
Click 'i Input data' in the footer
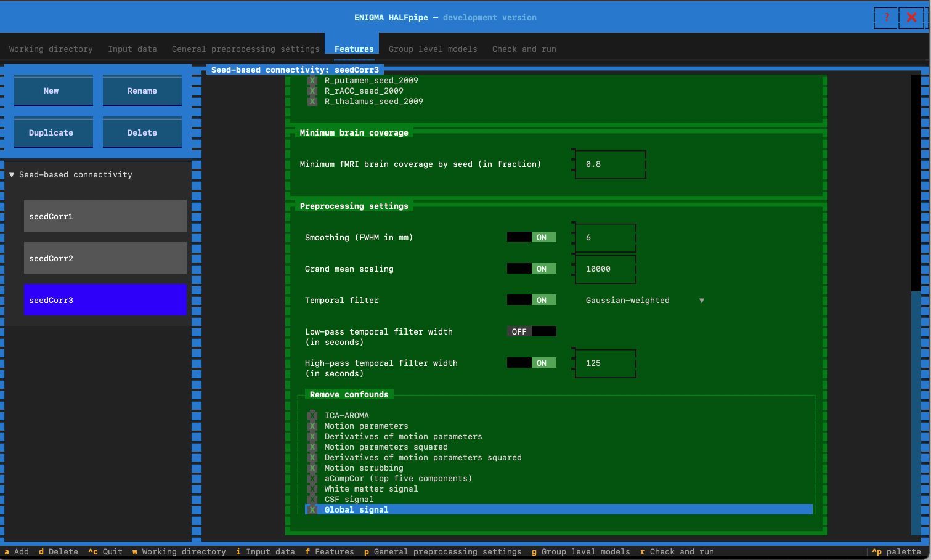(266, 552)
